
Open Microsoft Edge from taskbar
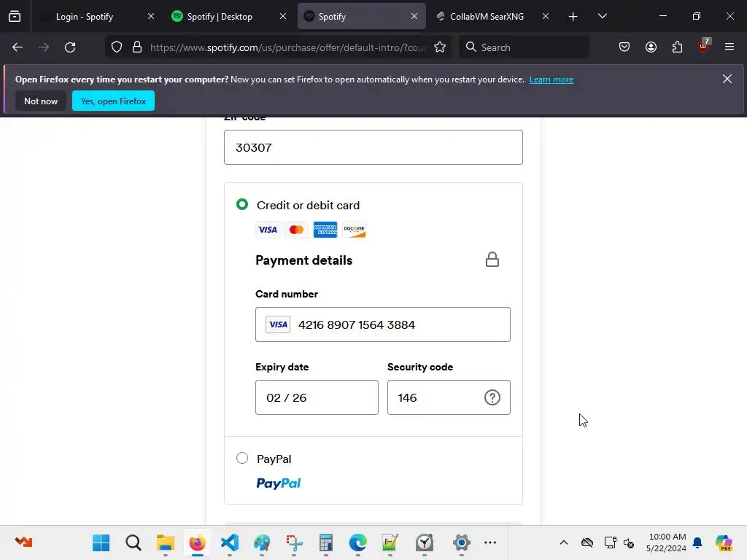[357, 542]
